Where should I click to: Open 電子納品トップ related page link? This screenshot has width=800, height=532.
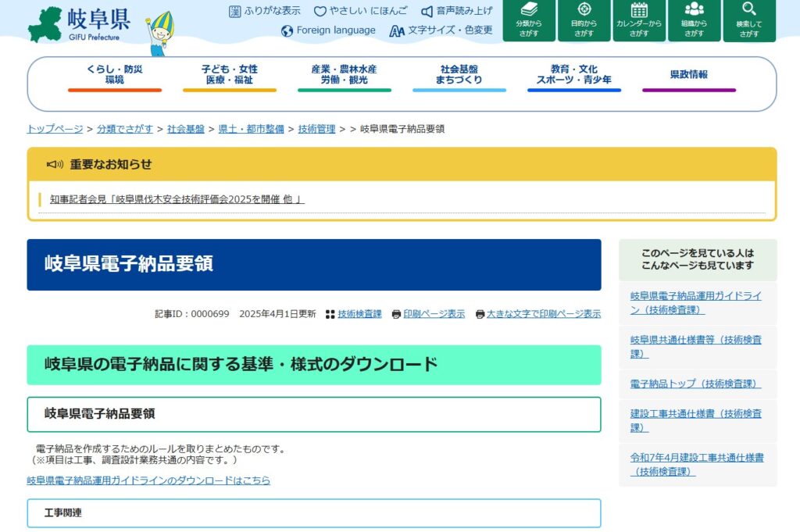click(x=695, y=384)
